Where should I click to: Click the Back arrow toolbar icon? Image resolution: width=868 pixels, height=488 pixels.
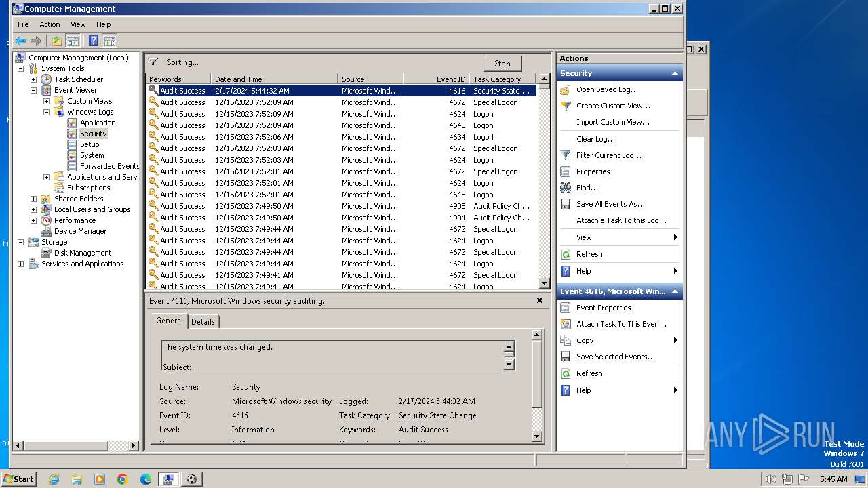(20, 41)
